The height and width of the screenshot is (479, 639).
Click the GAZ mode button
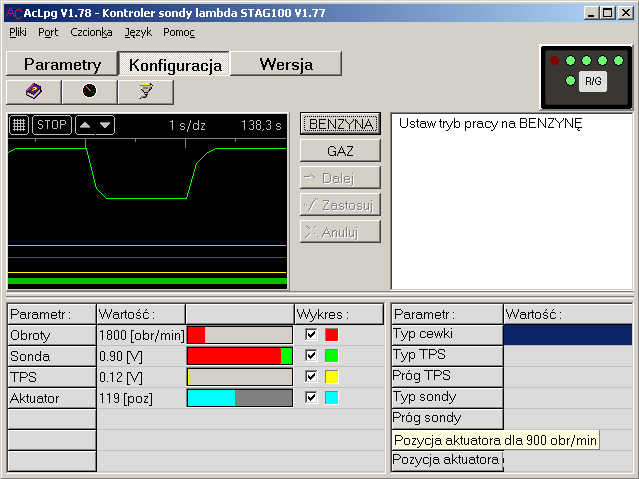(x=341, y=151)
